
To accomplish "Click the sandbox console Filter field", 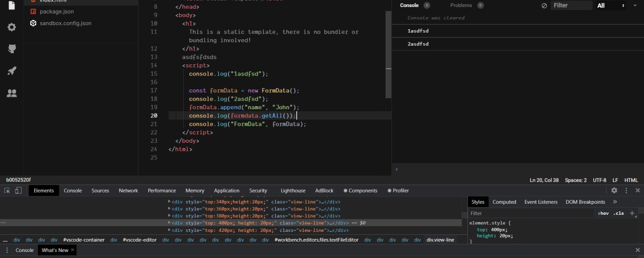I will point(572,6).
